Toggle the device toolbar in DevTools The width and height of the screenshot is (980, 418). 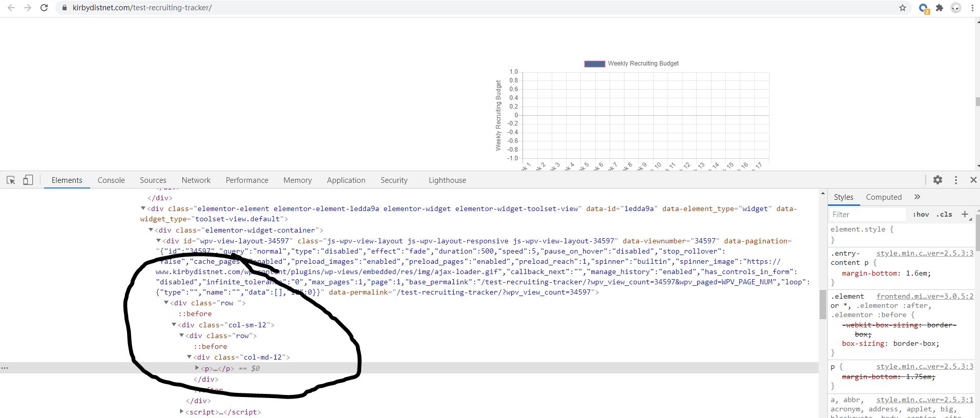tap(28, 180)
